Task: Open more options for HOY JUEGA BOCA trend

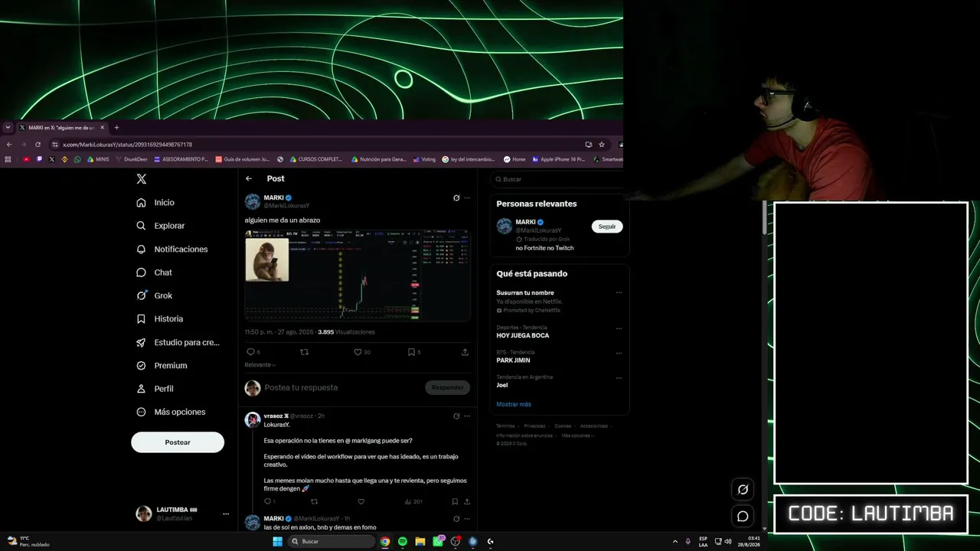Action: (619, 328)
